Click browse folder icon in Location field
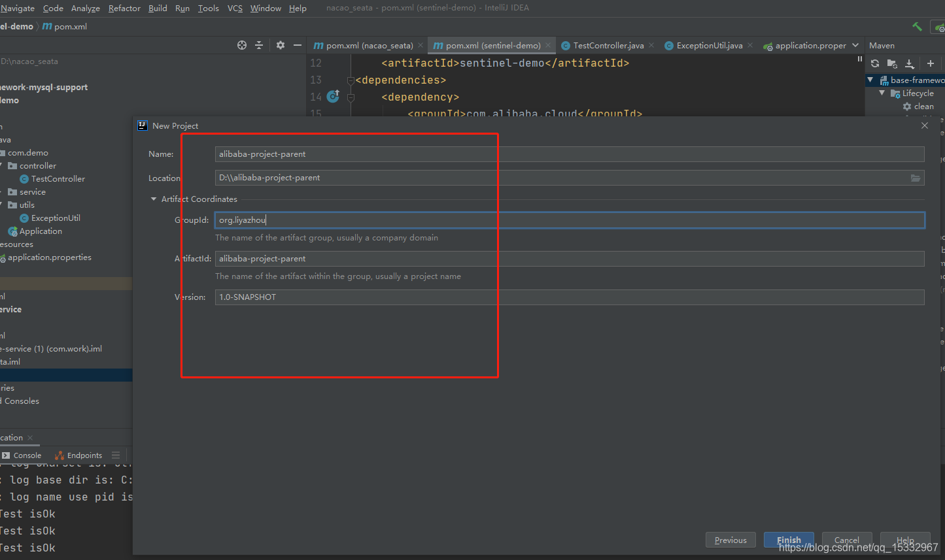This screenshot has height=560, width=945. click(916, 178)
